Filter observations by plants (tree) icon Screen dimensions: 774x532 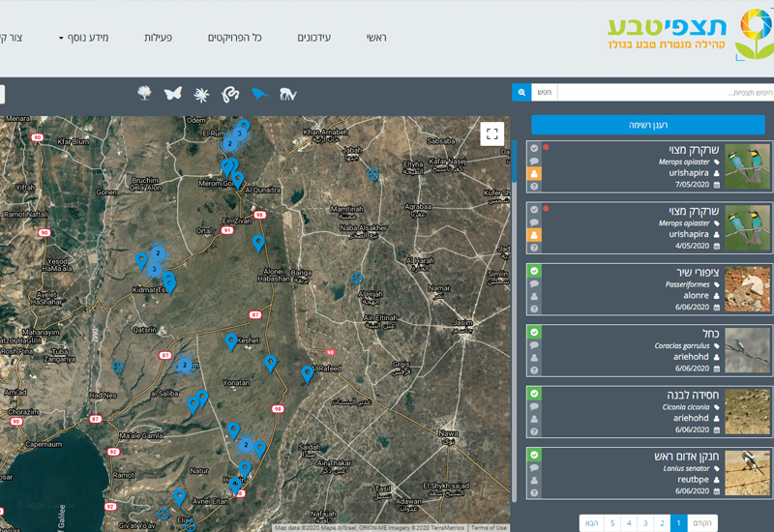(x=144, y=93)
